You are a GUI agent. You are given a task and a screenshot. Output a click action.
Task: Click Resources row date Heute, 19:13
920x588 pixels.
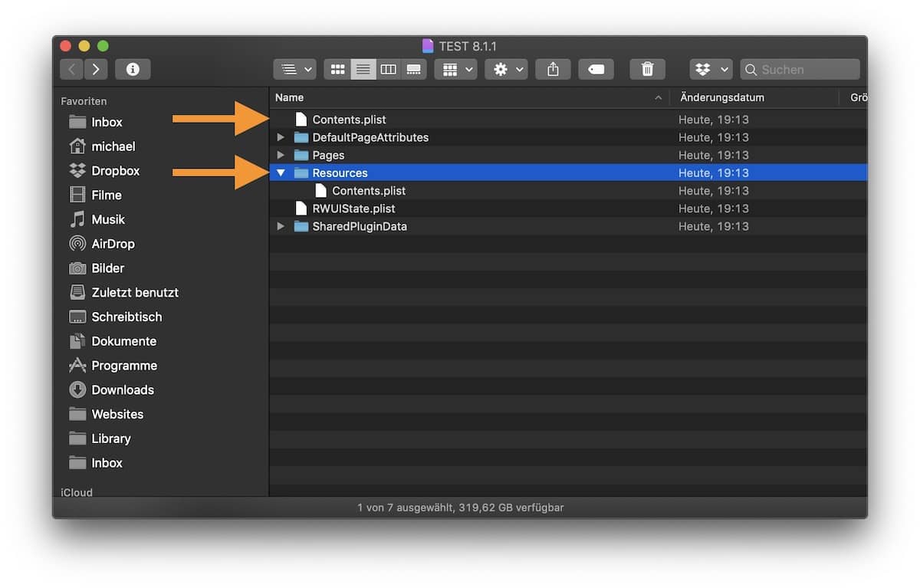tap(714, 173)
